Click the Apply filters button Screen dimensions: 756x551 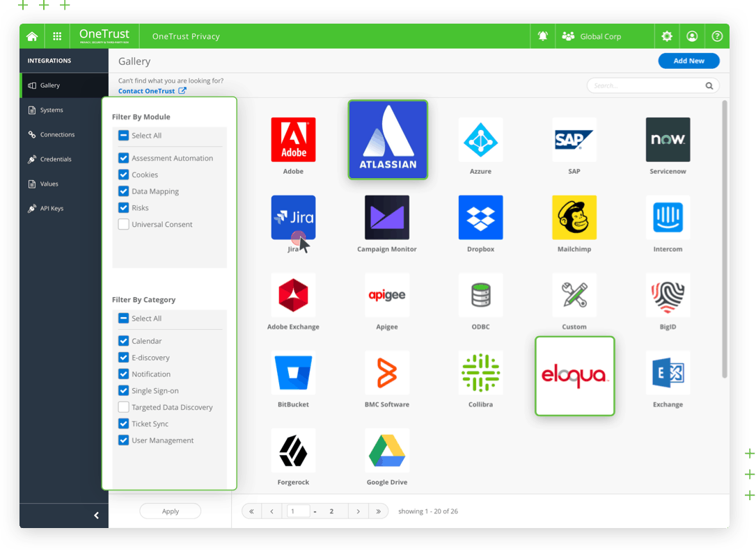coord(170,511)
